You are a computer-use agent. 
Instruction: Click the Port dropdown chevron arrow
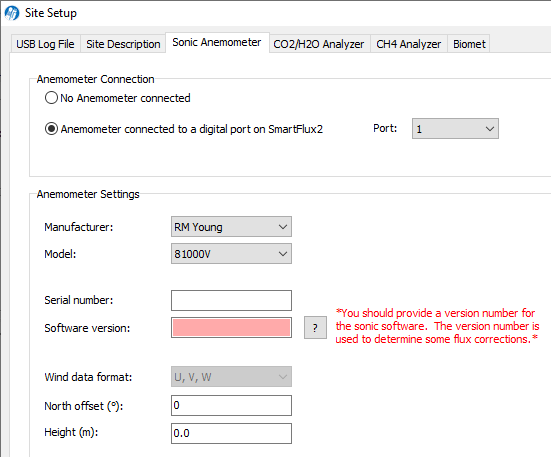(490, 129)
